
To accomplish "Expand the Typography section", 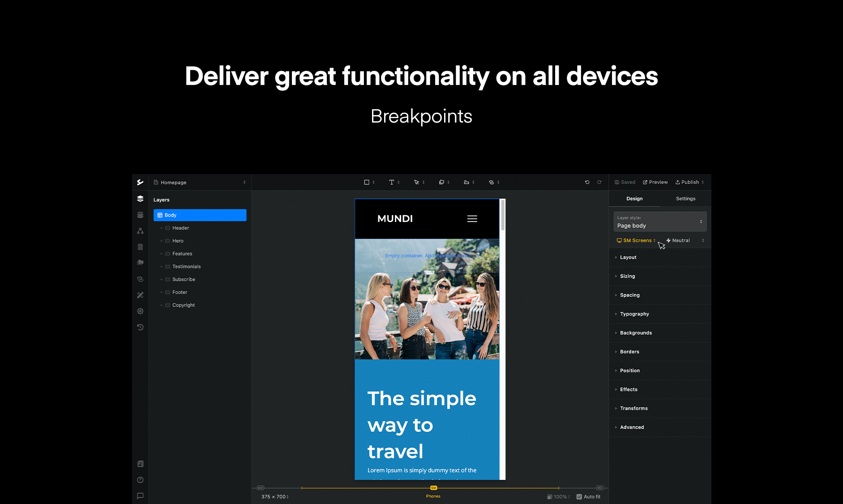I will coord(635,314).
